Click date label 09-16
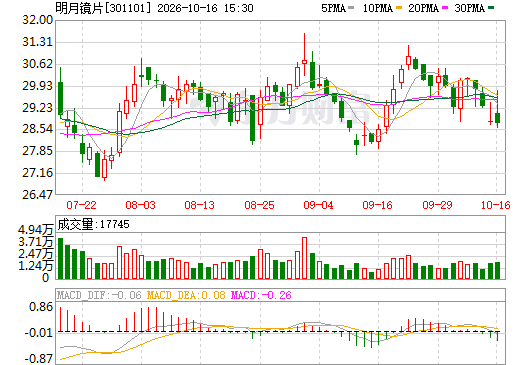The width and height of the screenshot is (520, 365). [x=377, y=205]
